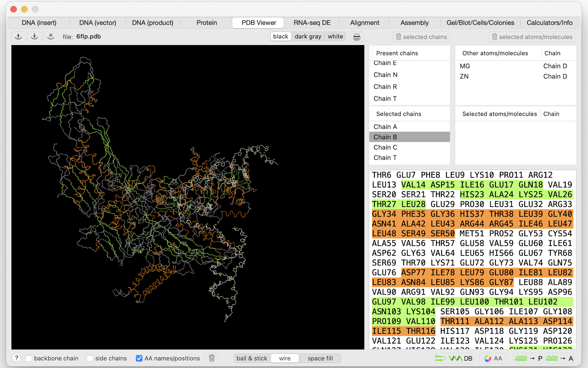The width and height of the screenshot is (588, 368).
Task: Select highlighted Chain B in Selected chains
Action: pos(409,137)
